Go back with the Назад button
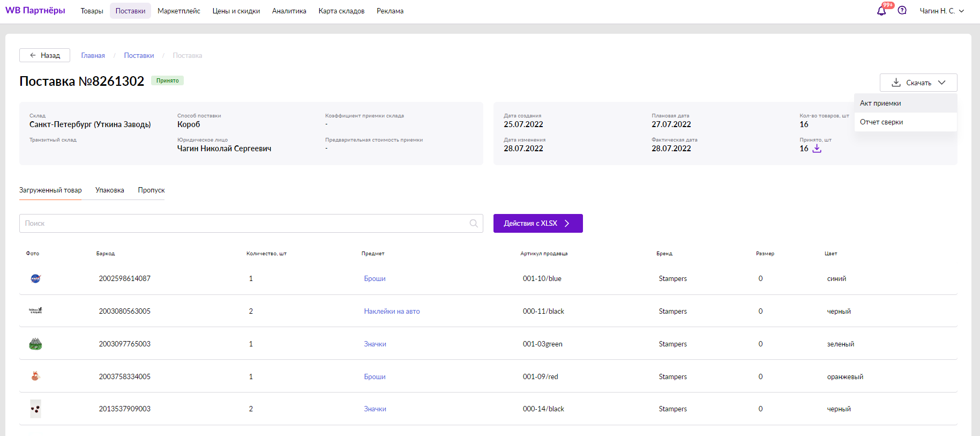 tap(45, 55)
